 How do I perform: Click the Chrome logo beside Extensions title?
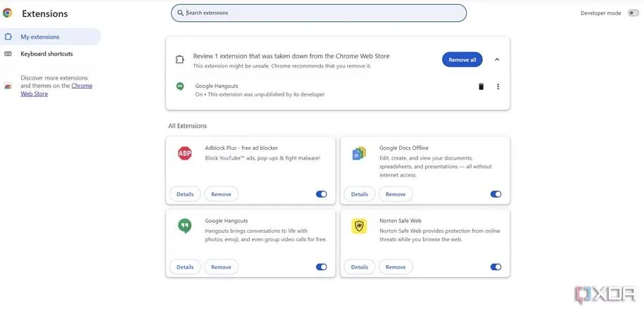coord(8,13)
